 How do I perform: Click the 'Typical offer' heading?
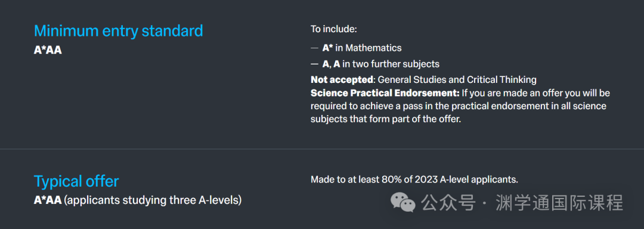point(76,181)
